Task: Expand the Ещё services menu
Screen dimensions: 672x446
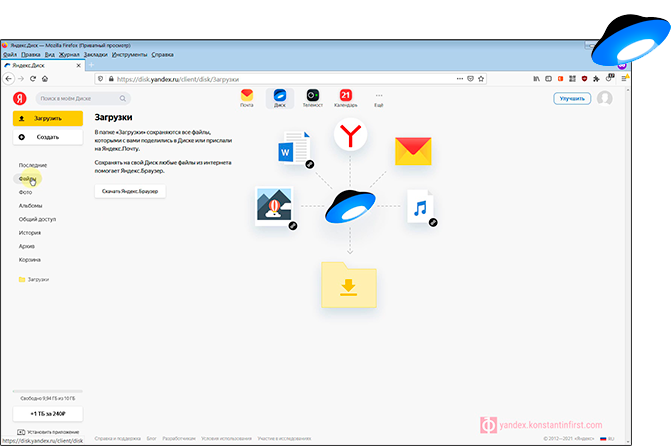Action: click(379, 99)
